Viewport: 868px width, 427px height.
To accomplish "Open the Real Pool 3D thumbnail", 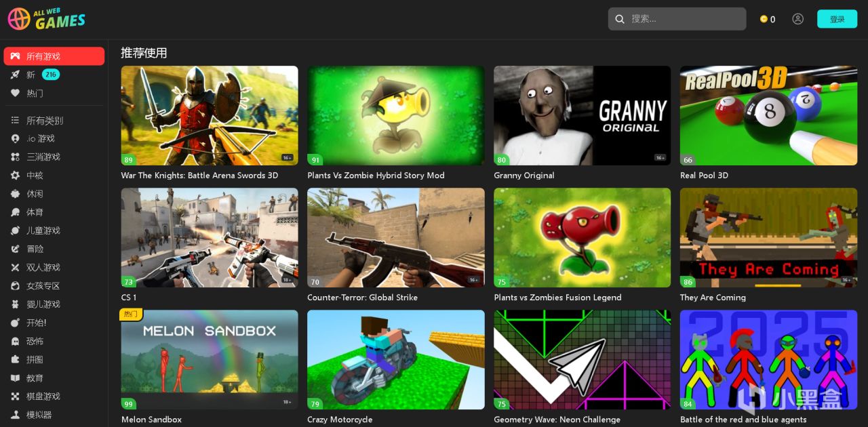I will coord(768,115).
